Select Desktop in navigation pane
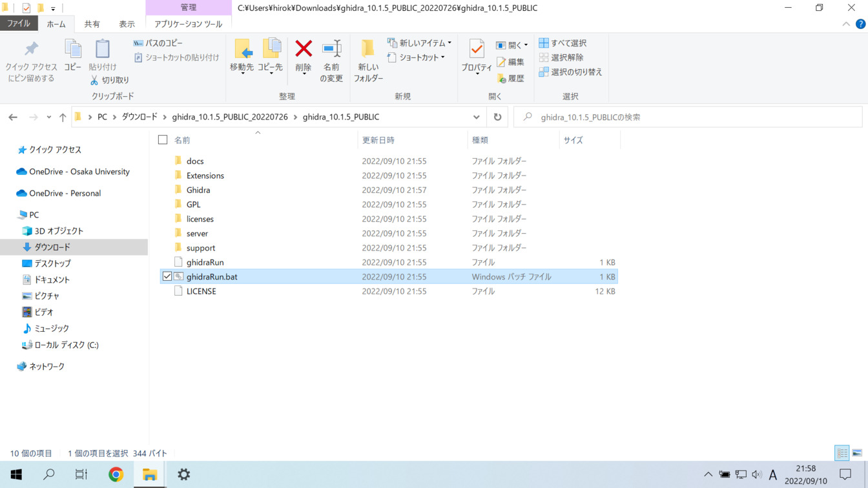 click(x=52, y=263)
